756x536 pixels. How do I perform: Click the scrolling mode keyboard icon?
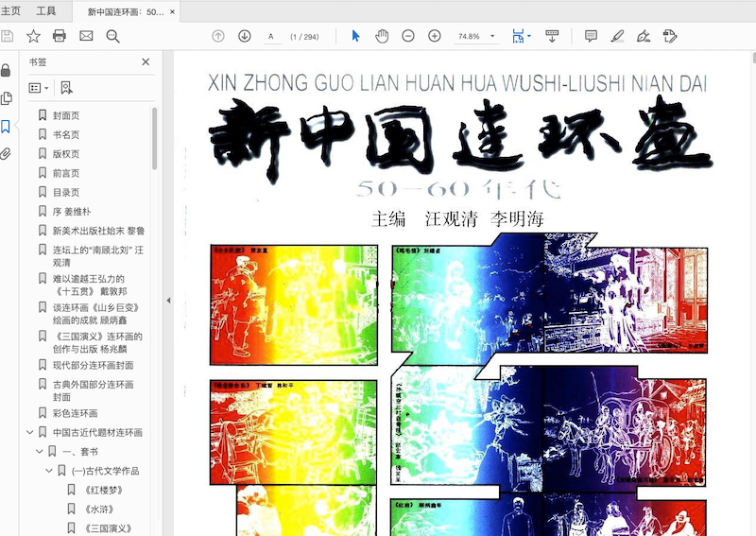coord(552,36)
